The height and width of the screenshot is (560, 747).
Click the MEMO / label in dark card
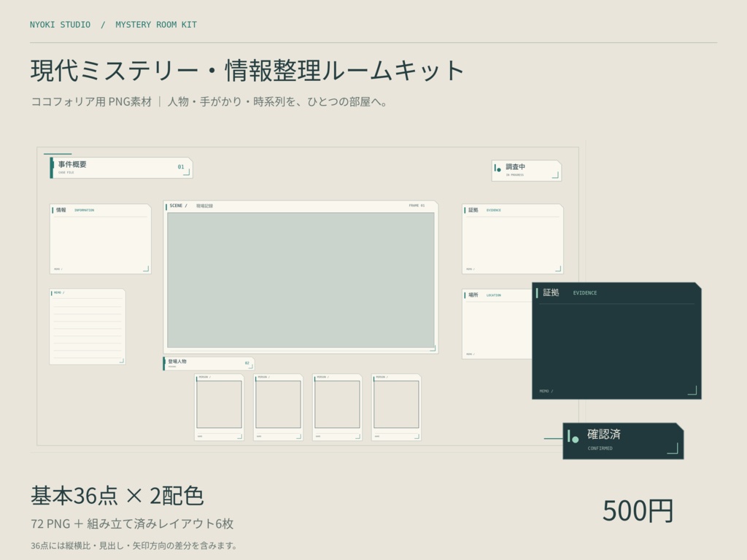point(546,392)
